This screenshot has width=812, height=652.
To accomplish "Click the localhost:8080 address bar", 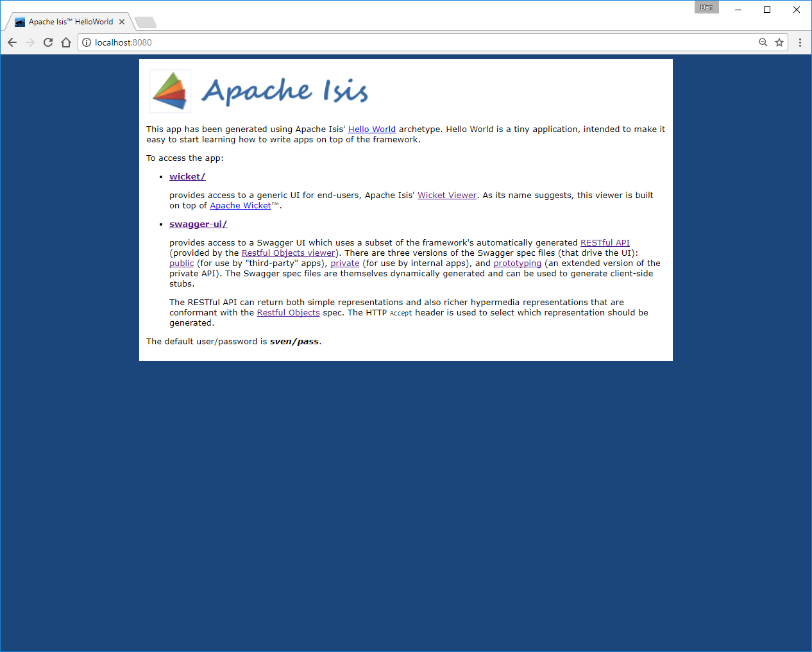I will [417, 42].
